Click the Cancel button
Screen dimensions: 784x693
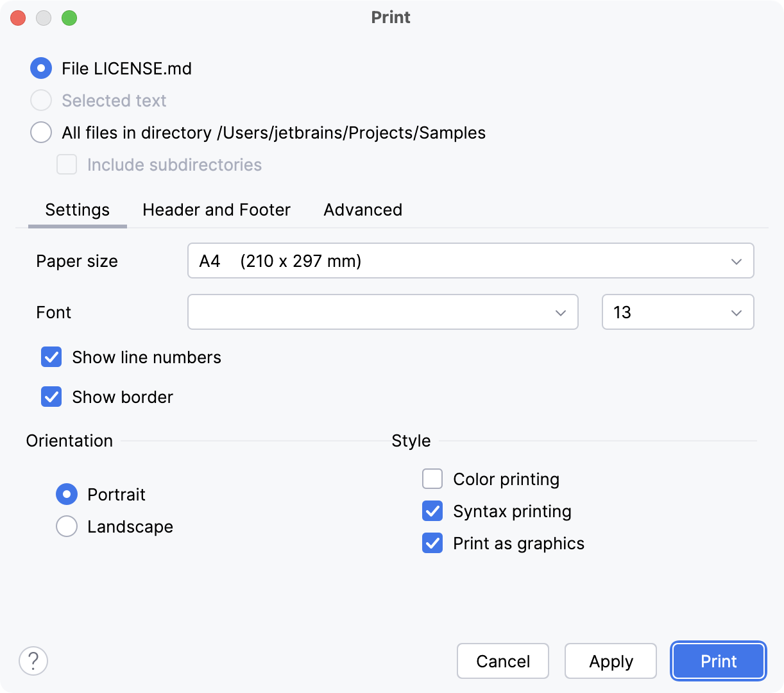(502, 661)
